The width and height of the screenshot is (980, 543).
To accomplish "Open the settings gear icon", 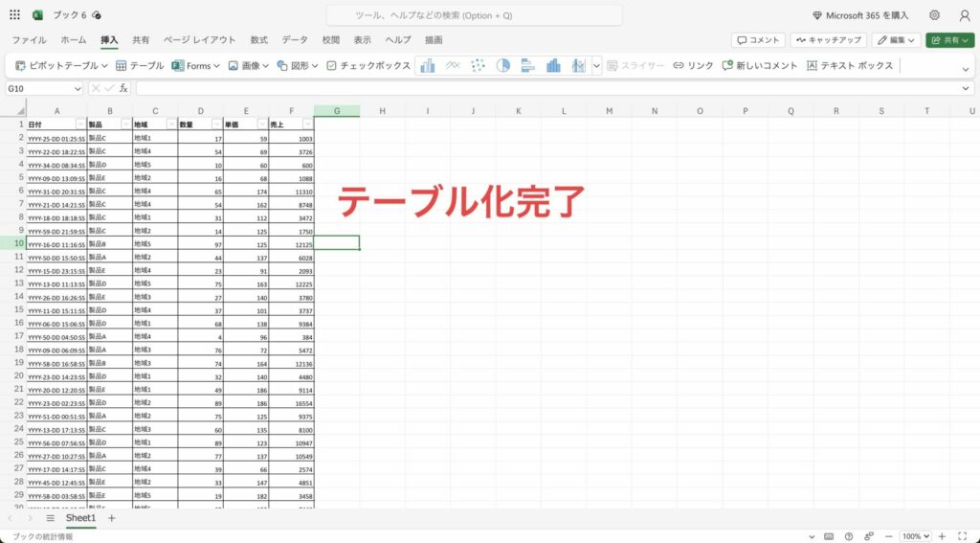I will point(934,15).
